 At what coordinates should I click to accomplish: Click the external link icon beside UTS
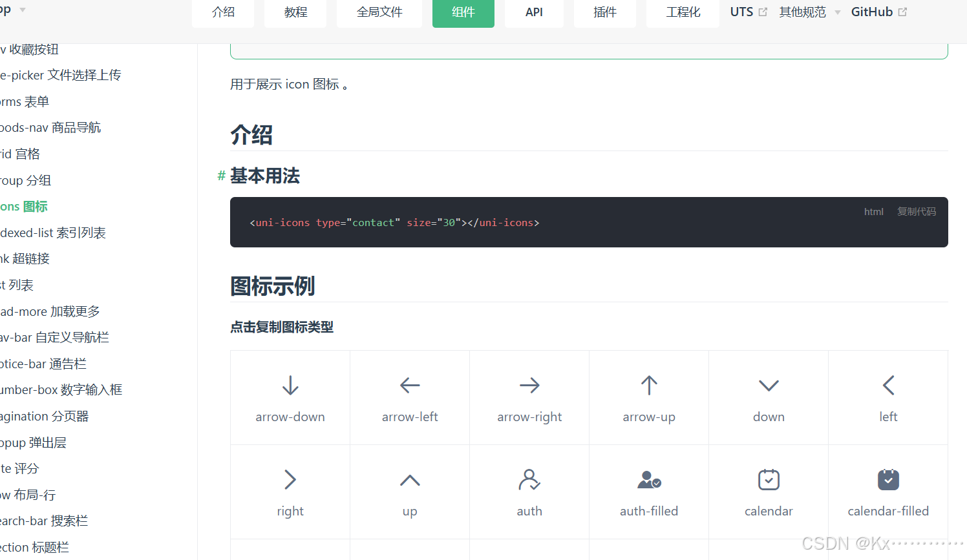tap(763, 12)
